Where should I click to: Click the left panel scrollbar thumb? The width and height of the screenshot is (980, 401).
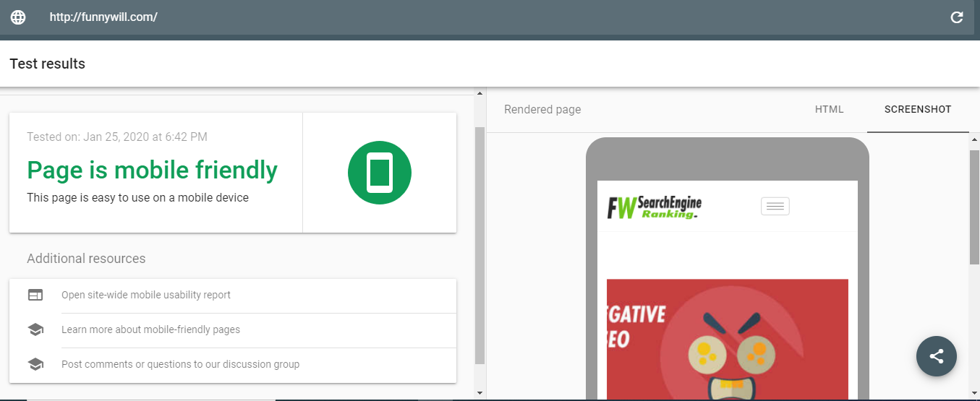[x=480, y=246]
